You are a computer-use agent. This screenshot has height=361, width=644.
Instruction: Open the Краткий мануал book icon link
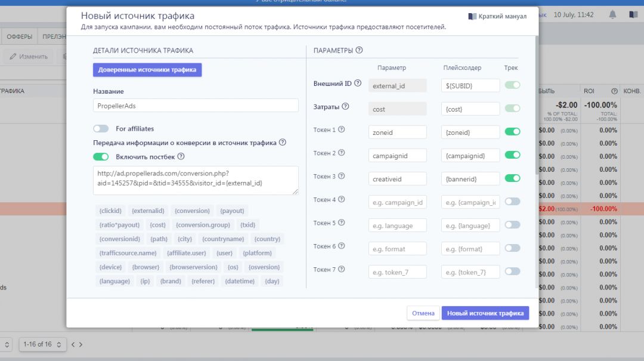tap(472, 17)
